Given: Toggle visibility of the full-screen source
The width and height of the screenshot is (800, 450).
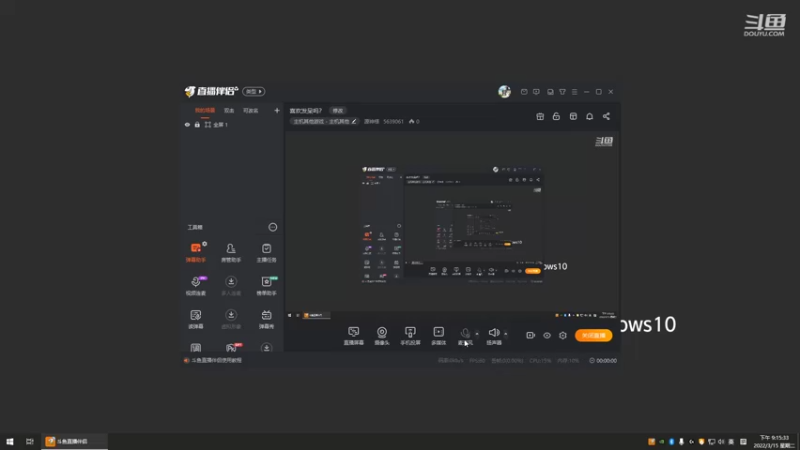Looking at the screenshot, I should pos(187,124).
